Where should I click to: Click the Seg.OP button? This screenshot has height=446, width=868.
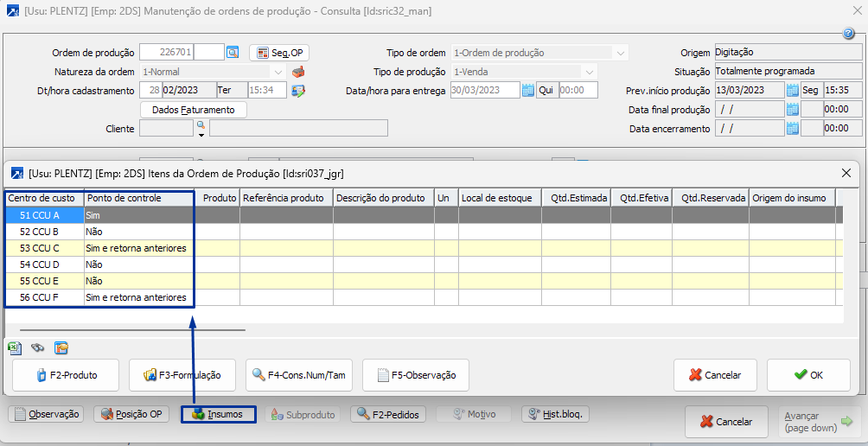279,53
